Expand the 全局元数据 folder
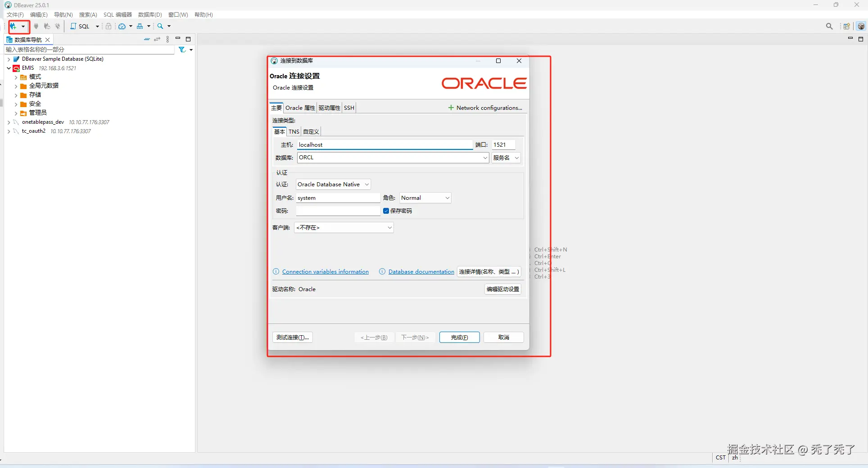 click(x=16, y=86)
